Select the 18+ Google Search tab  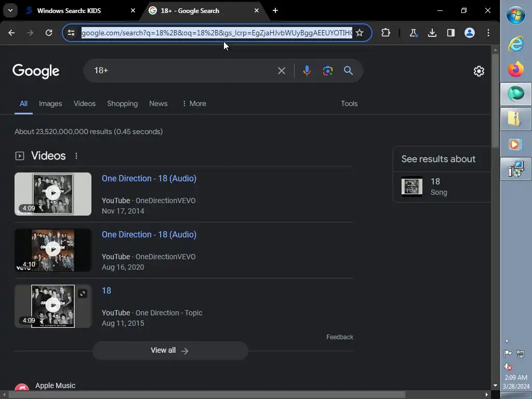coord(190,10)
